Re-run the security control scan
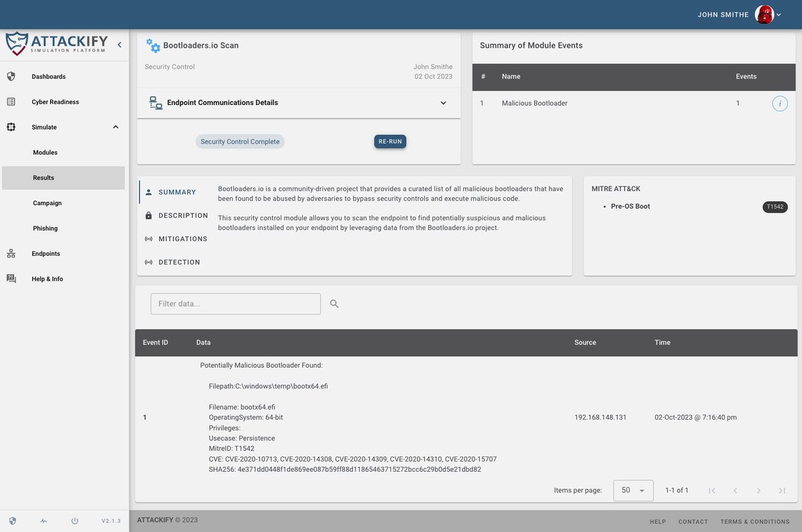This screenshot has width=802, height=532. (390, 142)
